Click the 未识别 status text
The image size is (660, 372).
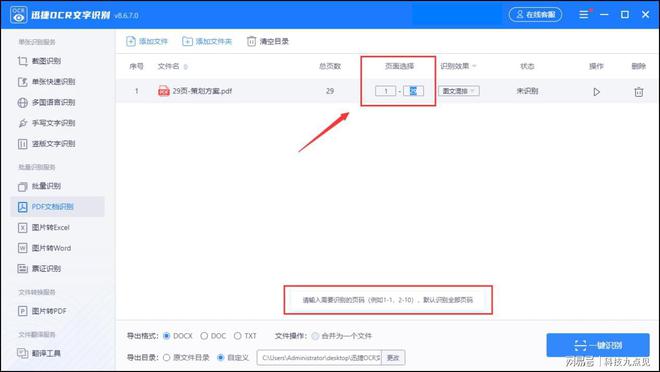click(x=527, y=91)
